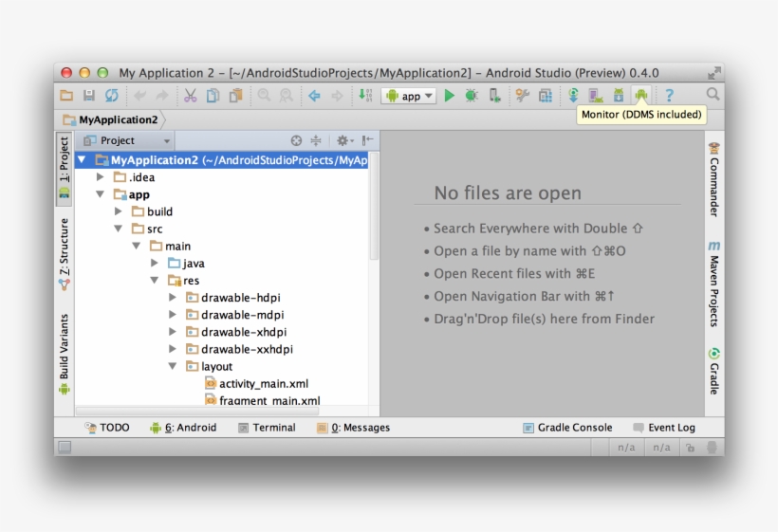Screen dimensions: 778x532
Task: Expand the drawable-xxhdpi folder
Action: pos(173,349)
